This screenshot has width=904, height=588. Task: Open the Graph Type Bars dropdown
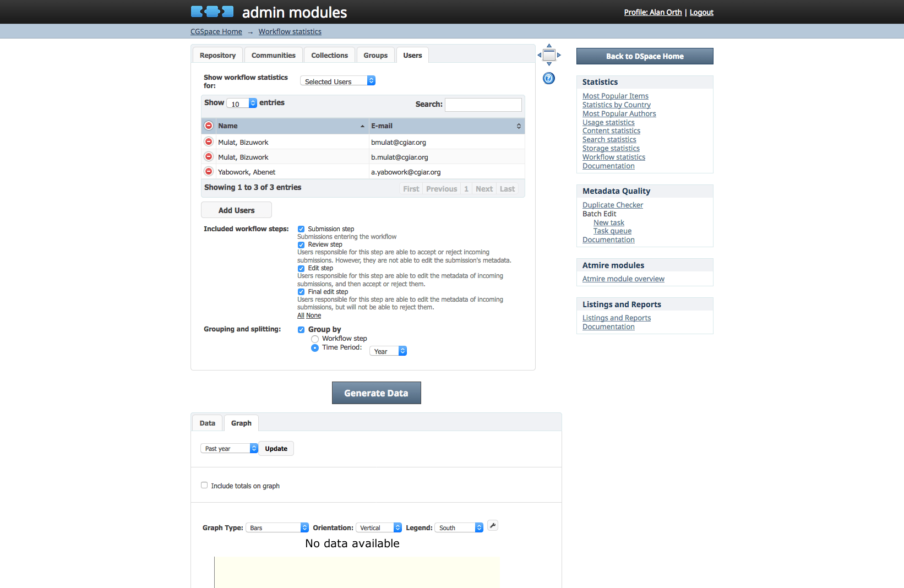point(277,527)
